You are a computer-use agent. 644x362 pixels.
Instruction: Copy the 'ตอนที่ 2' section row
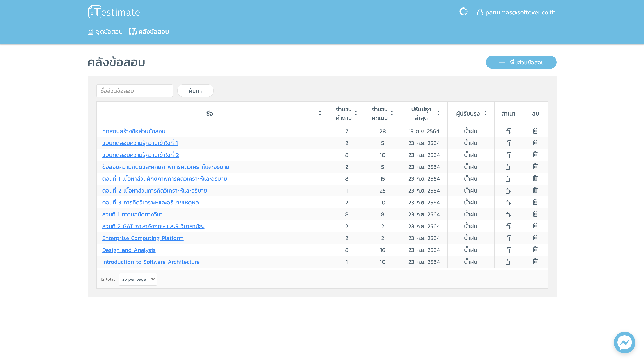click(508, 191)
